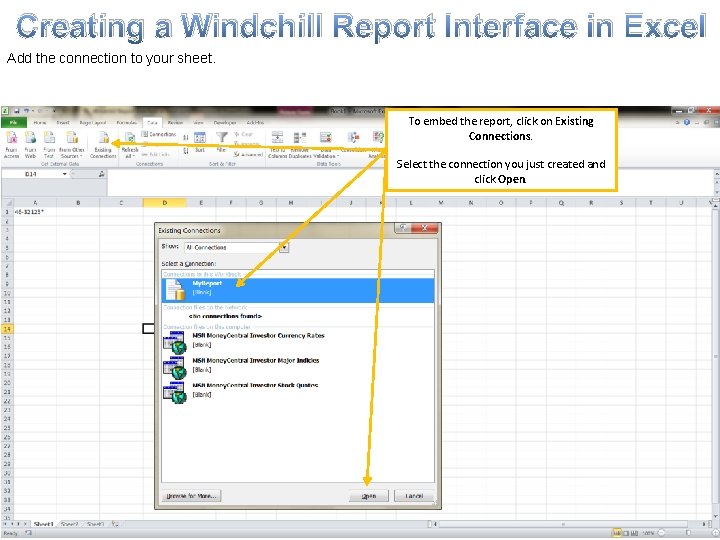This screenshot has height=540, width=720.
Task: Click the Data Validation icon
Action: (x=326, y=144)
